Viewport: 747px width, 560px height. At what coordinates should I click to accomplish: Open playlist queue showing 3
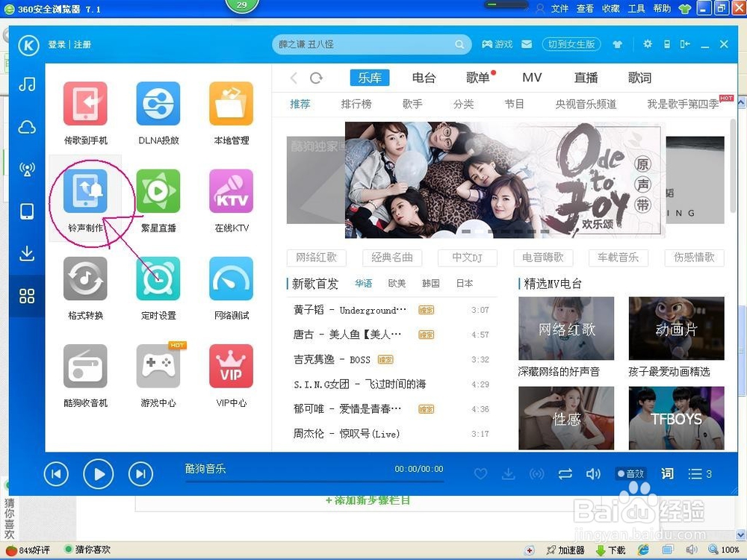point(700,474)
